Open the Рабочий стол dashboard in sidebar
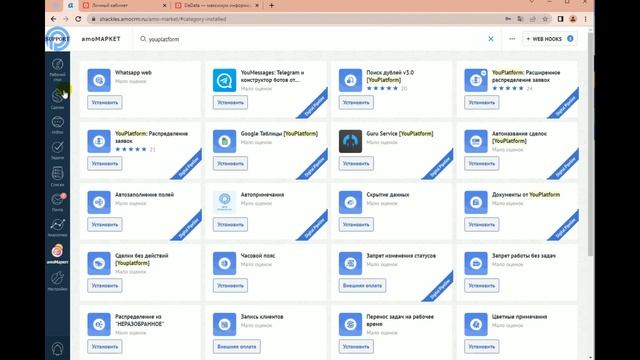The image size is (640, 360). 58,69
